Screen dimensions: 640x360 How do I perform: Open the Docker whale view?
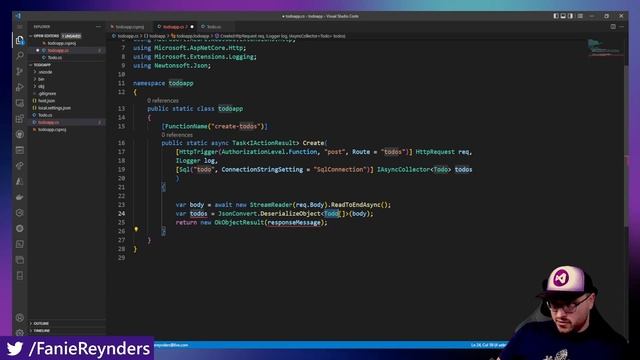(x=20, y=197)
